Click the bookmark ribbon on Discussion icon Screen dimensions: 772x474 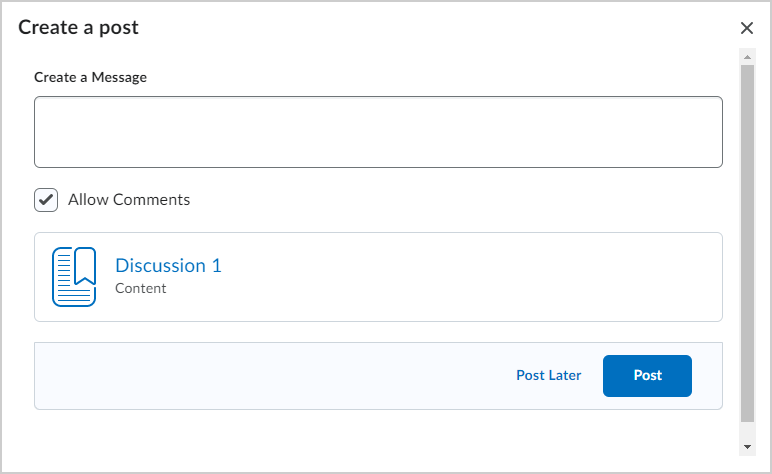coord(85,266)
